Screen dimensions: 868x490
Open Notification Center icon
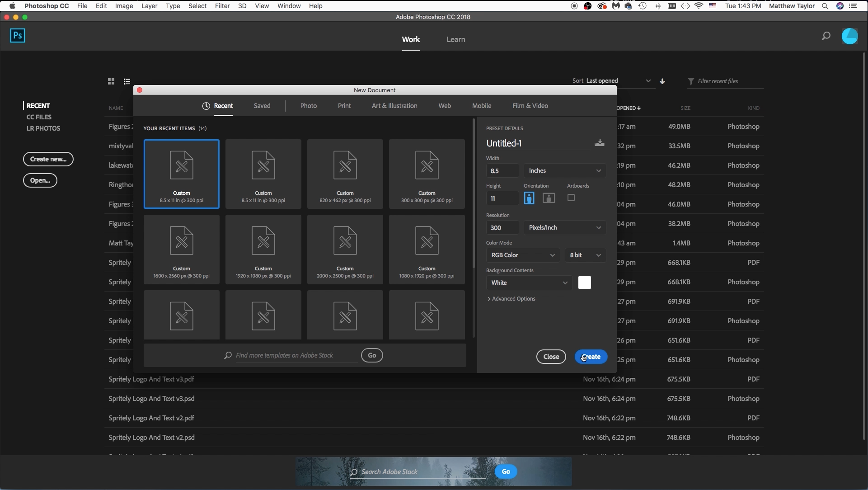(853, 6)
